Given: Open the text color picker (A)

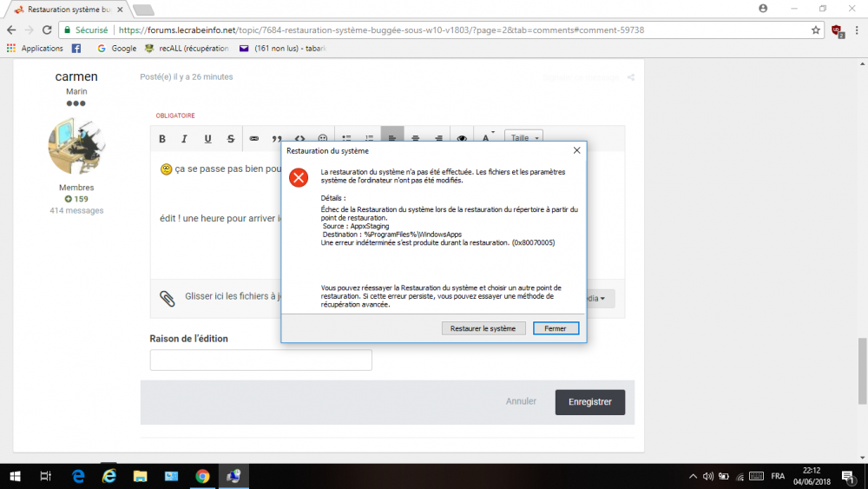Looking at the screenshot, I should [x=487, y=136].
